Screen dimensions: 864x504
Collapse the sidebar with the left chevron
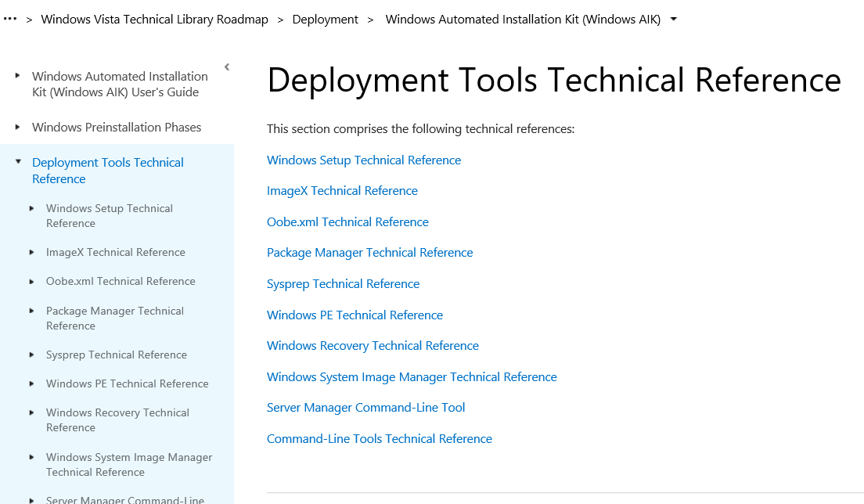(227, 67)
